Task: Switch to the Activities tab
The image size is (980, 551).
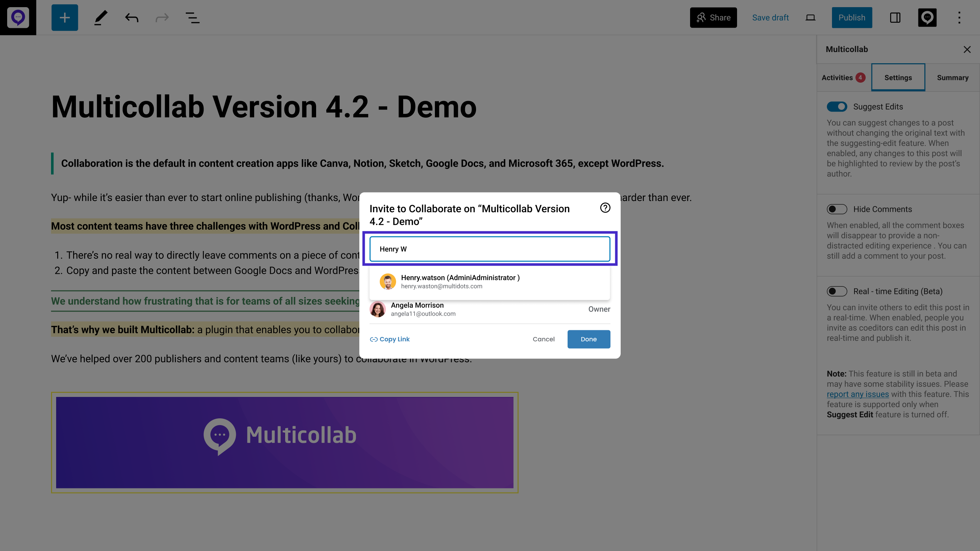Action: [844, 78]
